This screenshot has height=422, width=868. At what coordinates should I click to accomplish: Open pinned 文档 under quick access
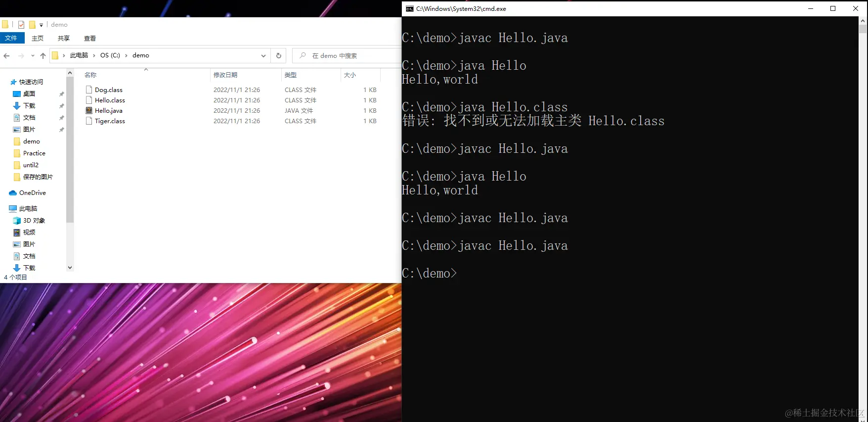coord(29,117)
